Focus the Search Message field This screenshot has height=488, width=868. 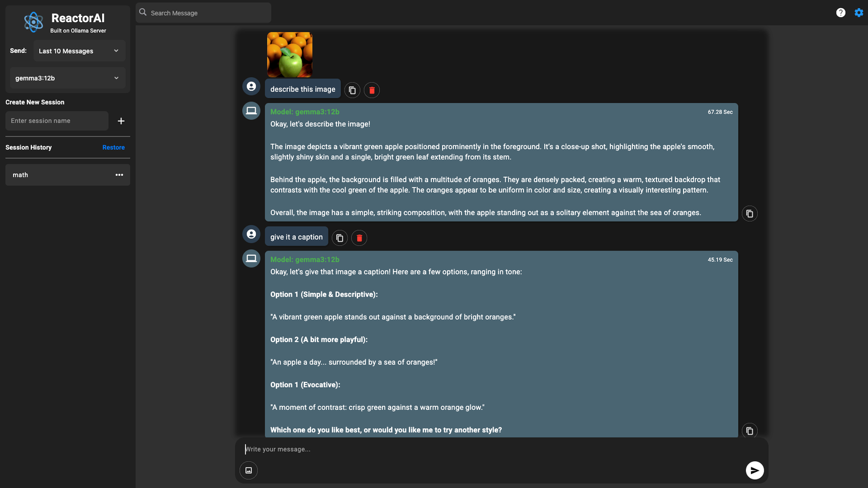click(x=203, y=12)
